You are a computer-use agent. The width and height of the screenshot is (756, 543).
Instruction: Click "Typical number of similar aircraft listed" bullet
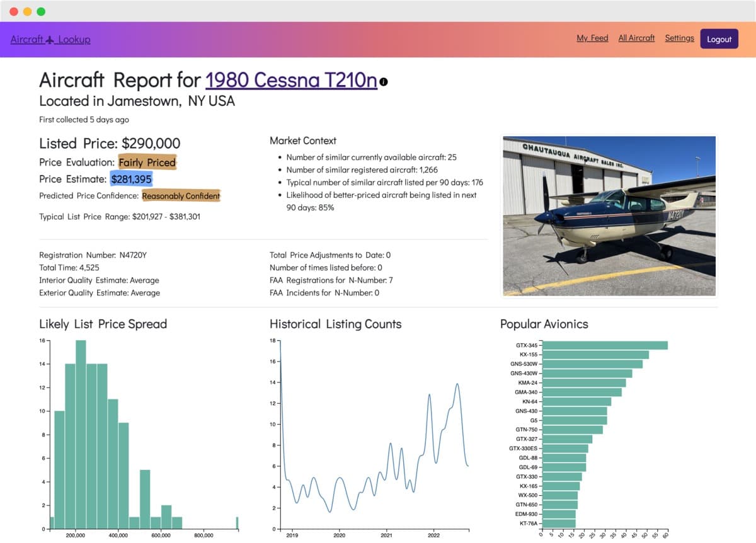click(x=385, y=183)
